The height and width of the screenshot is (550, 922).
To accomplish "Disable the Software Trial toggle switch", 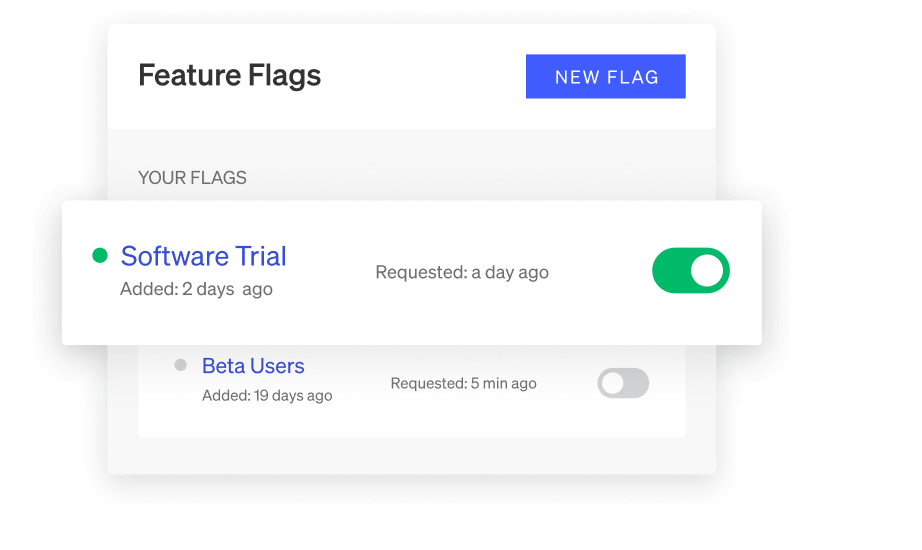I will pyautogui.click(x=690, y=271).
